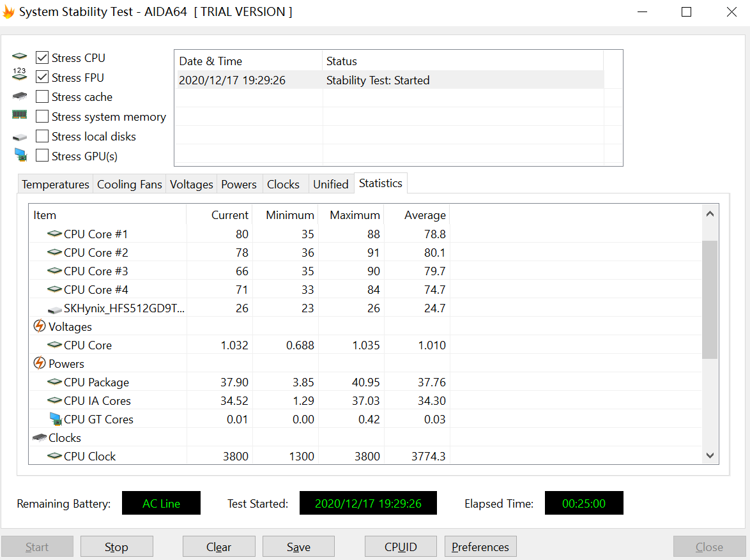Click the drive icon of SKHynix row
The image size is (750, 560).
tap(55, 310)
